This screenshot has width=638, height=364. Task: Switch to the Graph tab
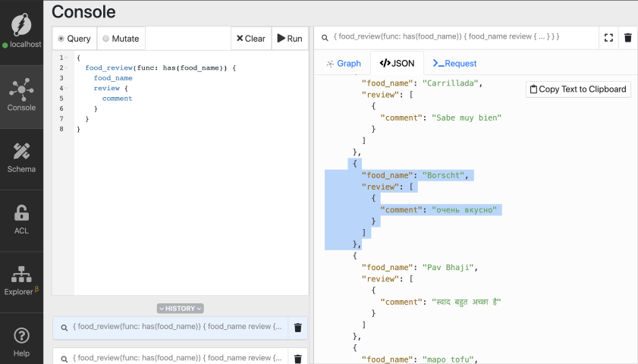click(343, 64)
